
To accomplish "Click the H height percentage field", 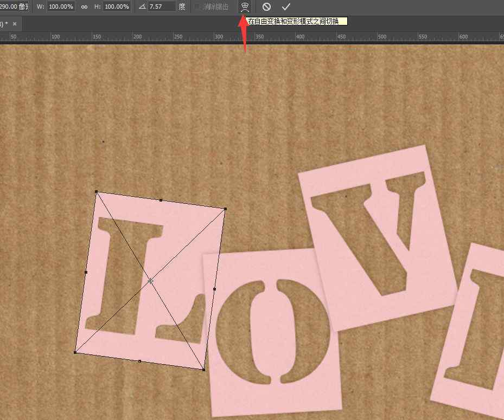I will [116, 7].
